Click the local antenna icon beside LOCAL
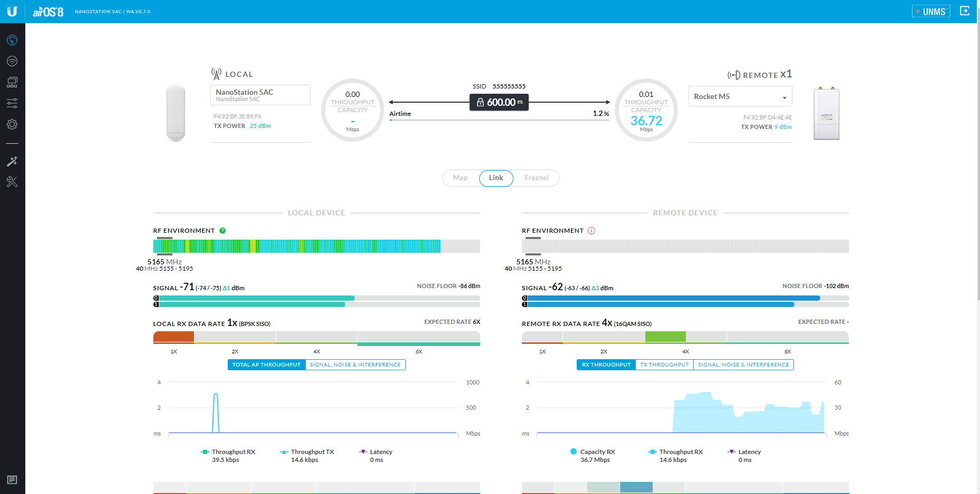 (216, 74)
